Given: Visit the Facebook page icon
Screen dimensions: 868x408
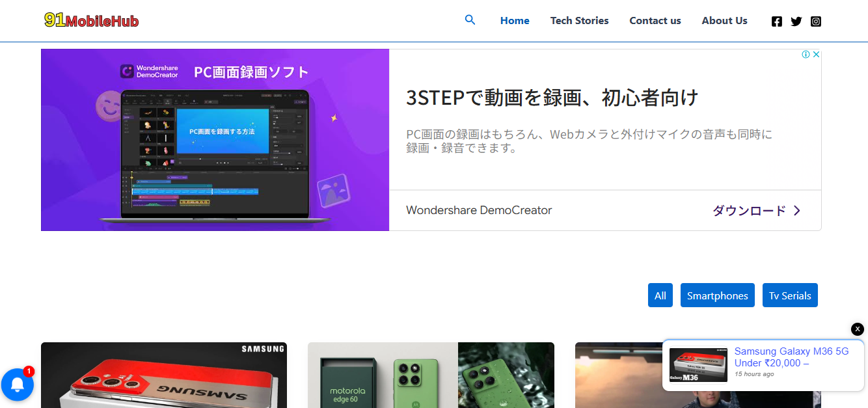Looking at the screenshot, I should tap(777, 21).
